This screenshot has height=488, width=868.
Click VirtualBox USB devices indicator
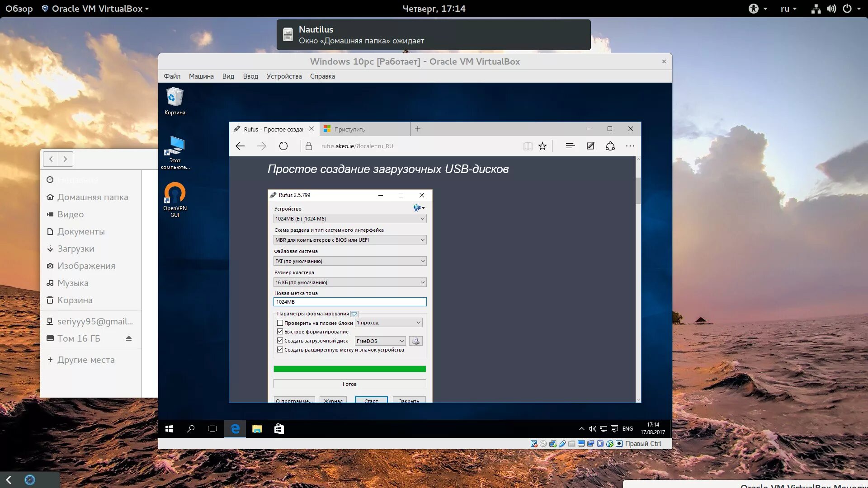[562, 444]
